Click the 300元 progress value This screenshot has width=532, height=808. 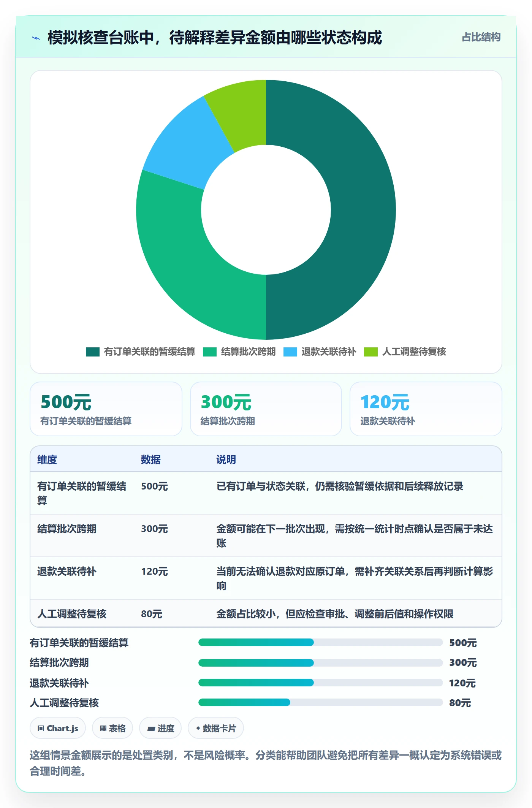463,663
